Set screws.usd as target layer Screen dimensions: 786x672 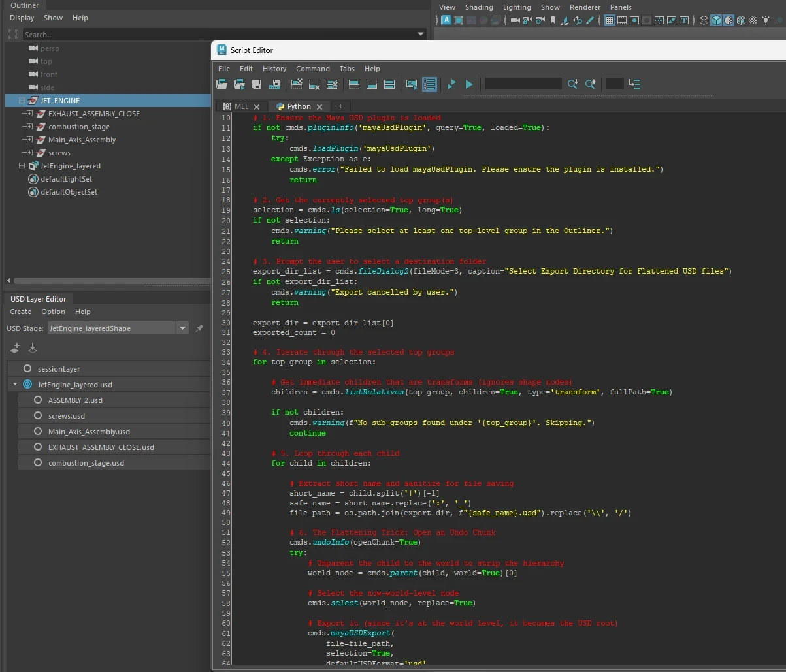tap(38, 416)
